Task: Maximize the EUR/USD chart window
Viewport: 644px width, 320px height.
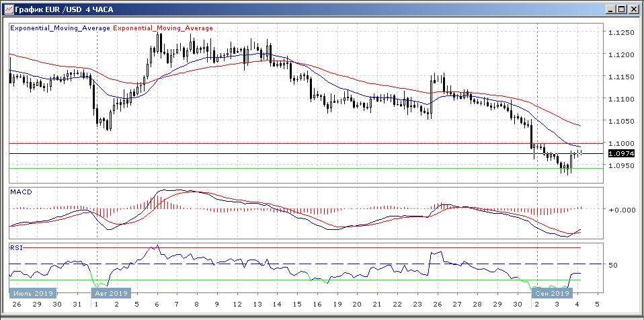Action: (x=620, y=9)
